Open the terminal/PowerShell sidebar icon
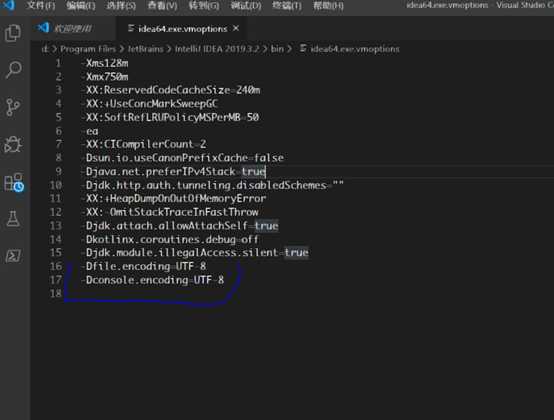Screen dimensions: 554x420 point(13,256)
